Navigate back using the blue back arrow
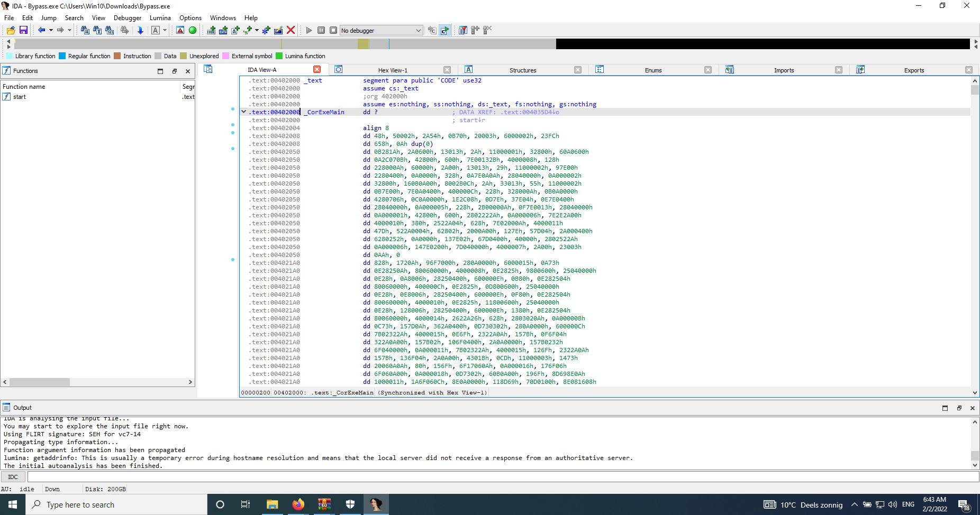Image resolution: width=980 pixels, height=515 pixels. [42, 30]
